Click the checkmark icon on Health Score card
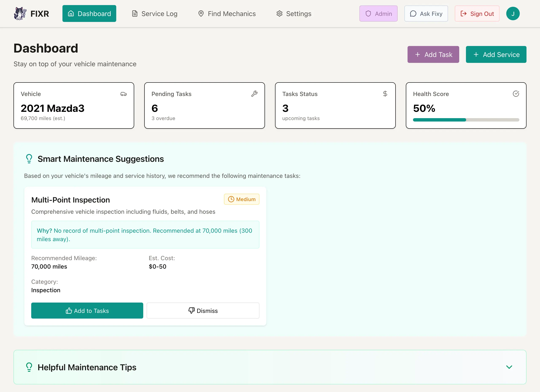This screenshot has width=540, height=392. coord(516,94)
